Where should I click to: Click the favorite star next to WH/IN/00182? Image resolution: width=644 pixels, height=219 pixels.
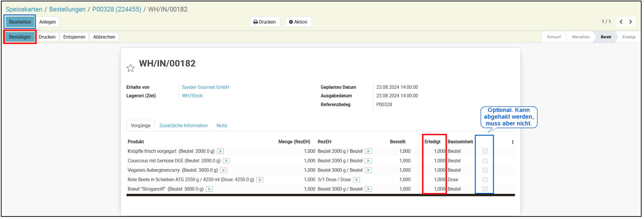130,68
